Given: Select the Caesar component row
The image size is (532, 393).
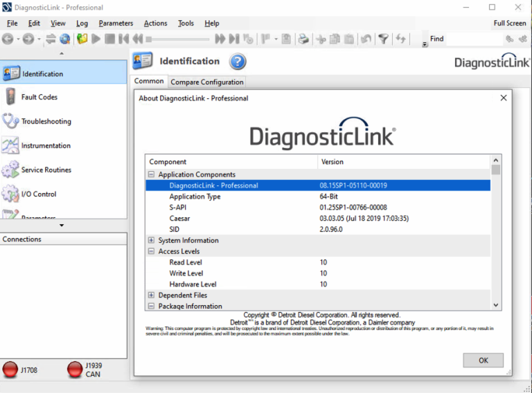Looking at the screenshot, I should pos(318,218).
